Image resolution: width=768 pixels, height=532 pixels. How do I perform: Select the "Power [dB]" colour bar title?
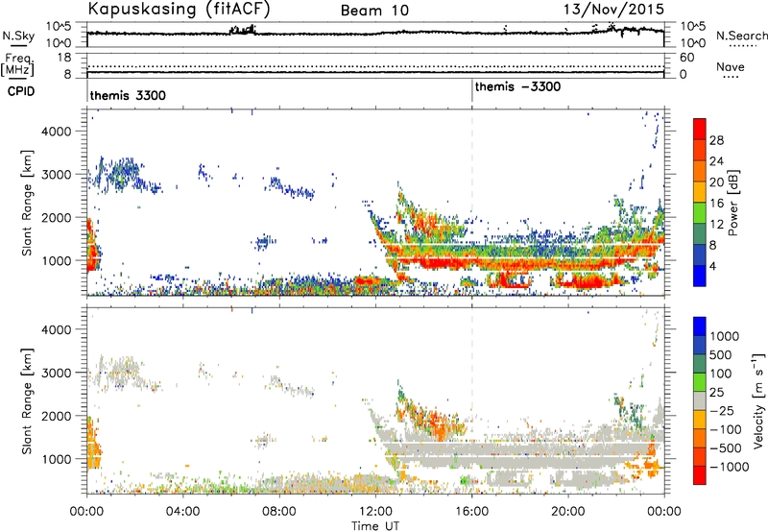point(732,203)
